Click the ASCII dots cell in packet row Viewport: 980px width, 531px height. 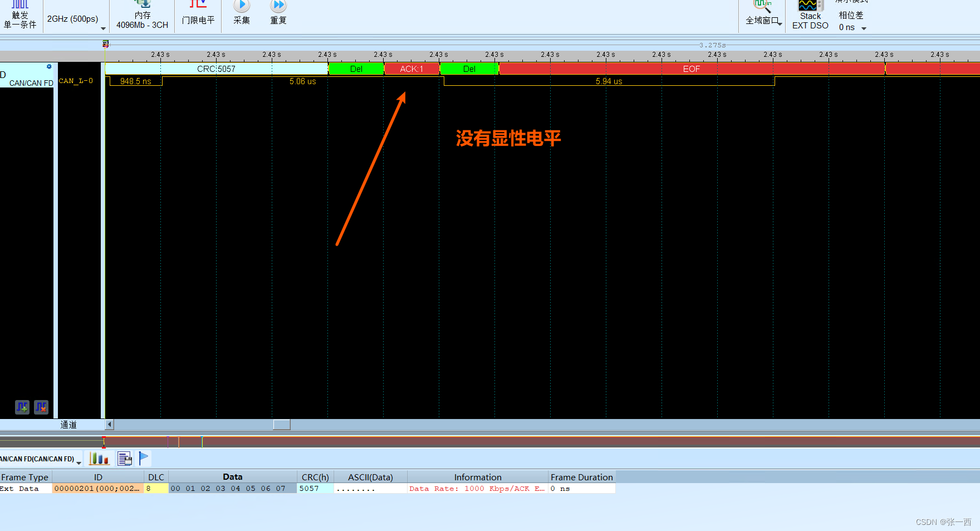tap(370, 489)
